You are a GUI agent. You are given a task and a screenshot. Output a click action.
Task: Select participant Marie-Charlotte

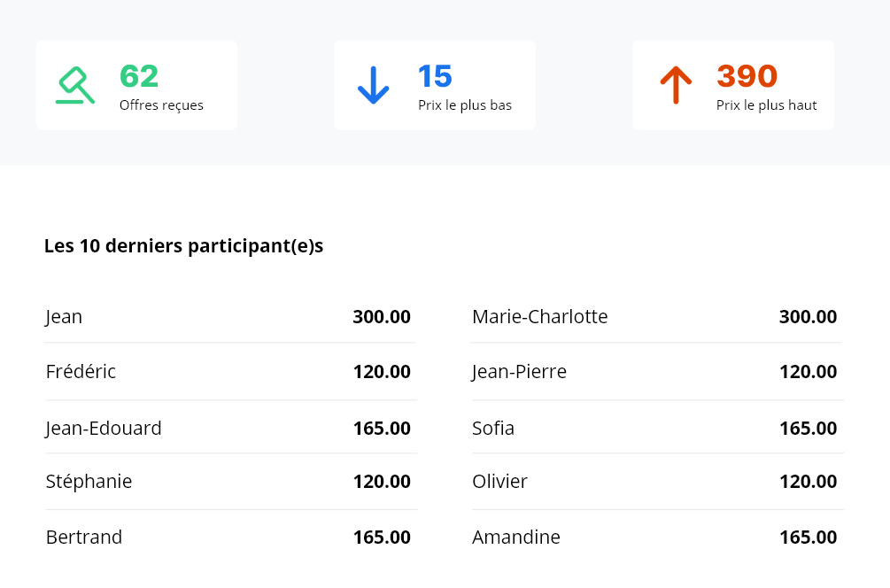coord(539,316)
